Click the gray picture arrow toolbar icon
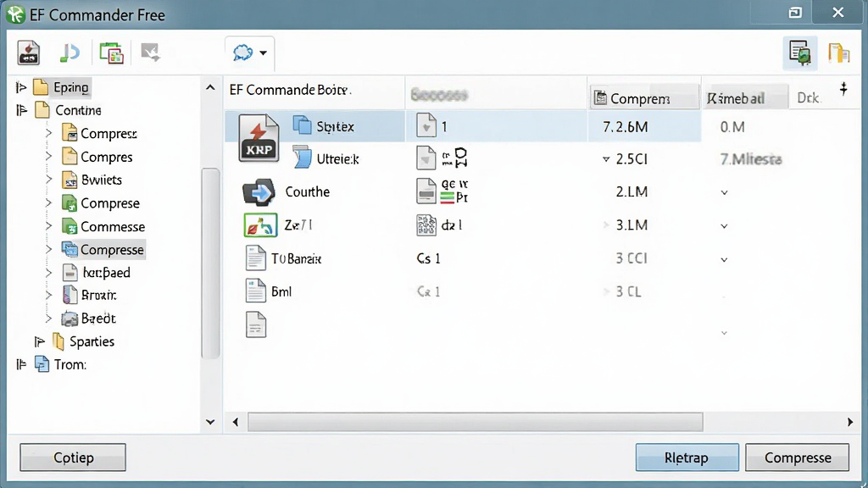868x488 pixels. (150, 53)
